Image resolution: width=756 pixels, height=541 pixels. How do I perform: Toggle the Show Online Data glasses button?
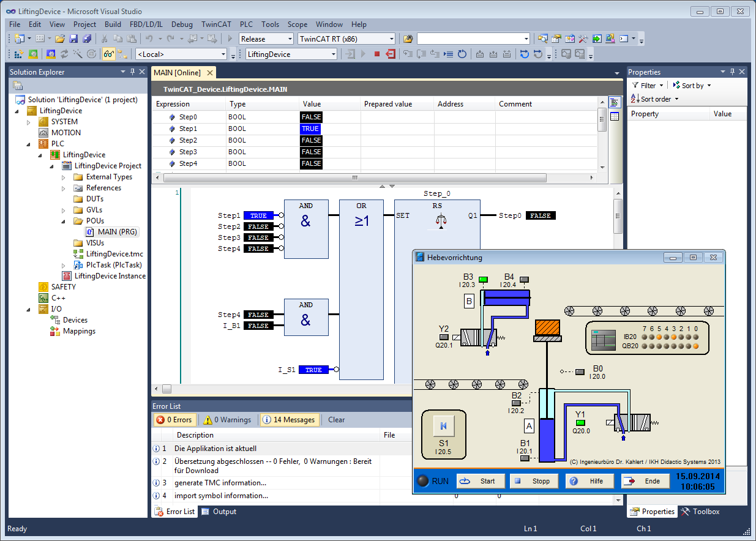109,54
